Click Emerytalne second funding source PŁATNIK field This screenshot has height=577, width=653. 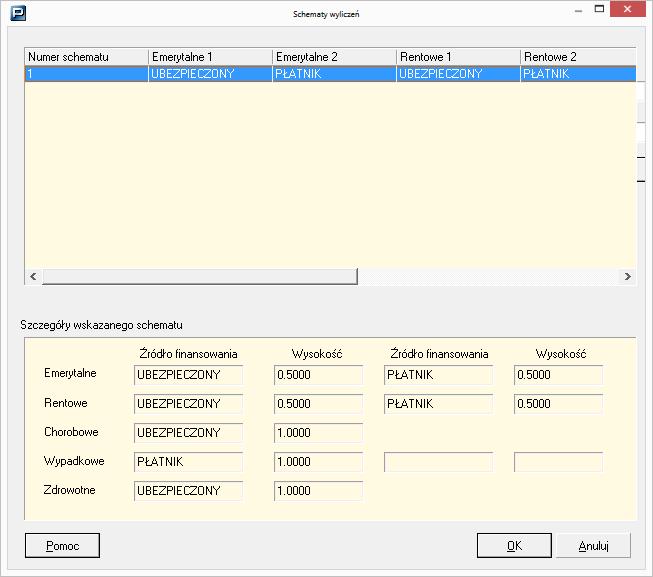438,375
